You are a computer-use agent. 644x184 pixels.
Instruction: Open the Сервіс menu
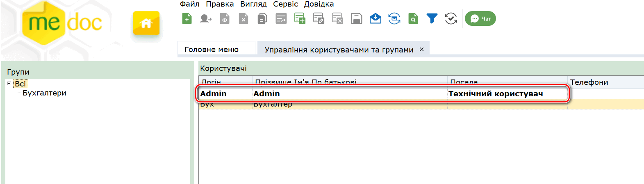click(285, 4)
